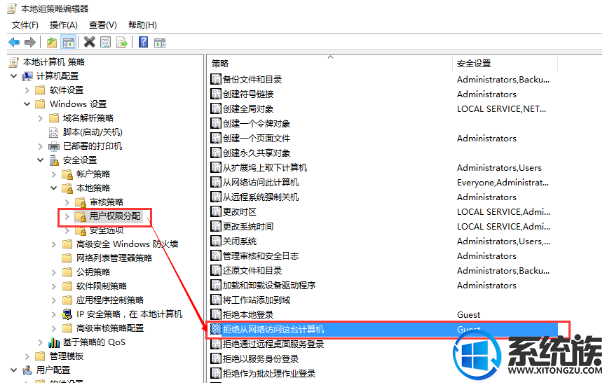This screenshot has width=602, height=383.
Task: Click the Up one level folder icon
Action: [x=52, y=42]
